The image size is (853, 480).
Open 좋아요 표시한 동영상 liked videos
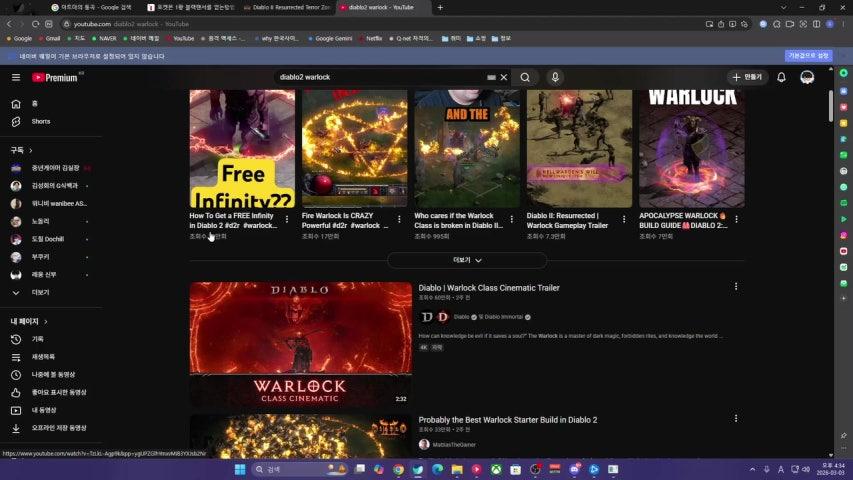tap(58, 392)
